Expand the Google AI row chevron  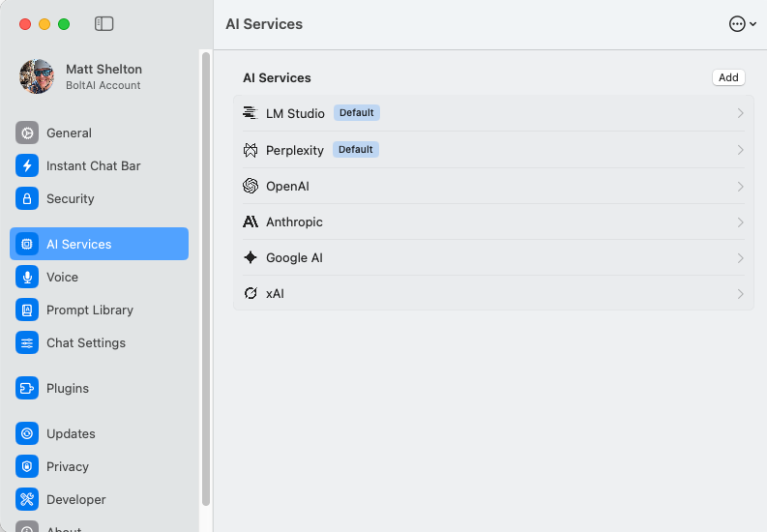740,257
